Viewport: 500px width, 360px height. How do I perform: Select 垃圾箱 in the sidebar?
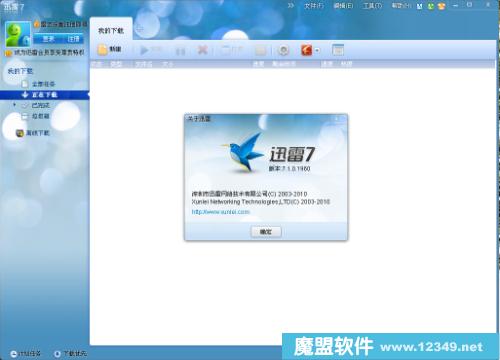[41, 116]
